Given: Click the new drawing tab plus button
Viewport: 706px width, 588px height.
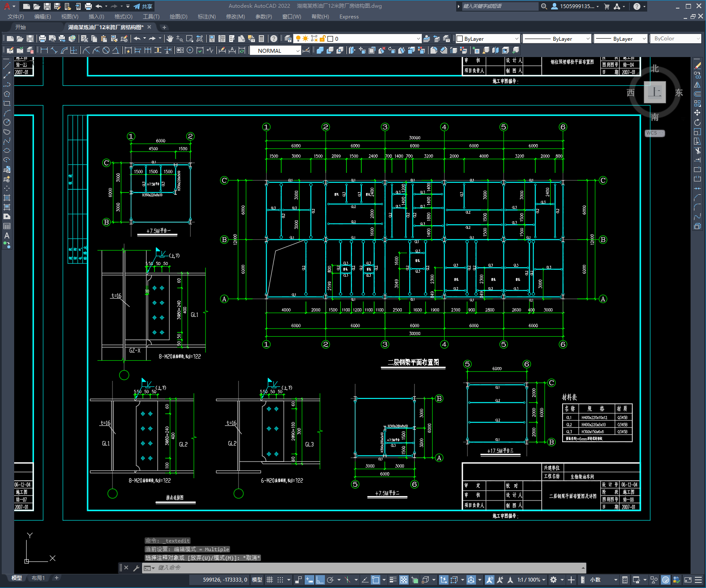Looking at the screenshot, I should pyautogui.click(x=164, y=27).
